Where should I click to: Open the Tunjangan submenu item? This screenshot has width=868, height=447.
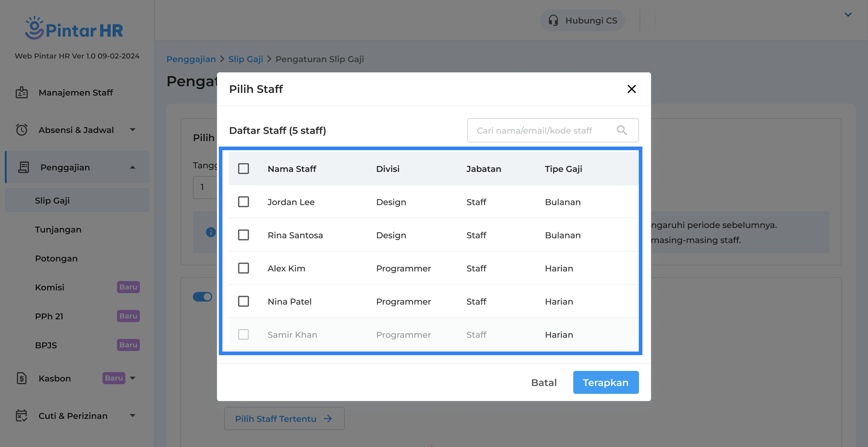pyautogui.click(x=58, y=229)
